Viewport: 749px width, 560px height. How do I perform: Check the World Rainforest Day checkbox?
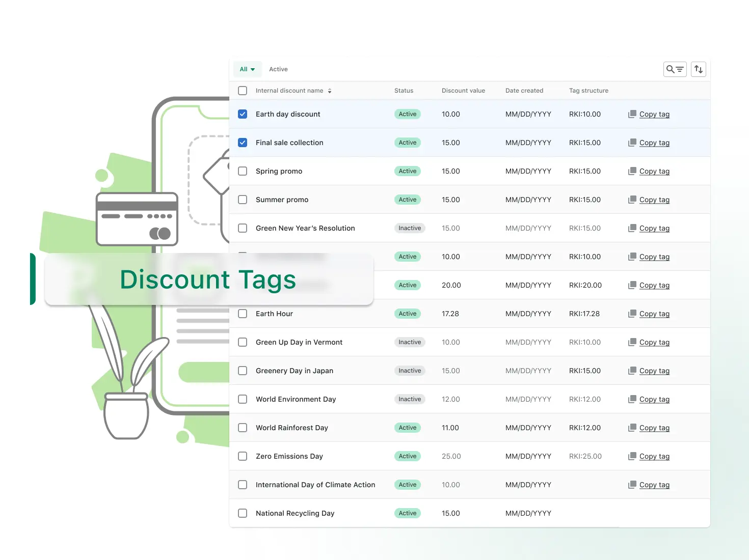[x=243, y=428]
